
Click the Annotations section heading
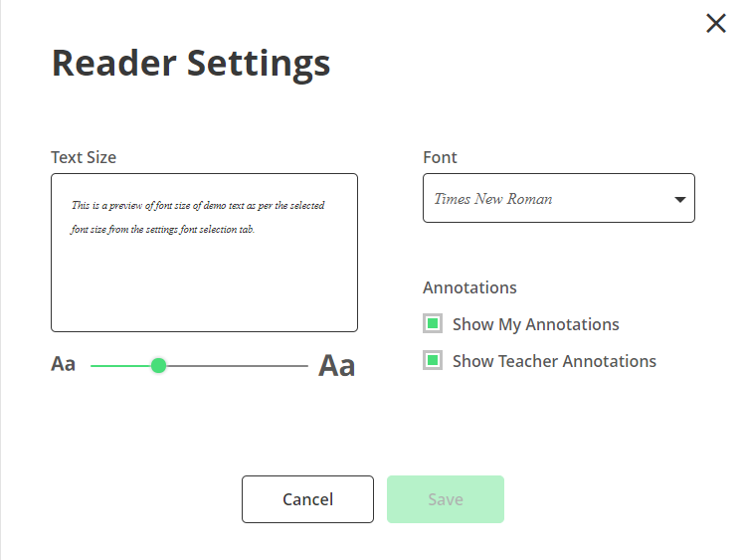click(469, 287)
